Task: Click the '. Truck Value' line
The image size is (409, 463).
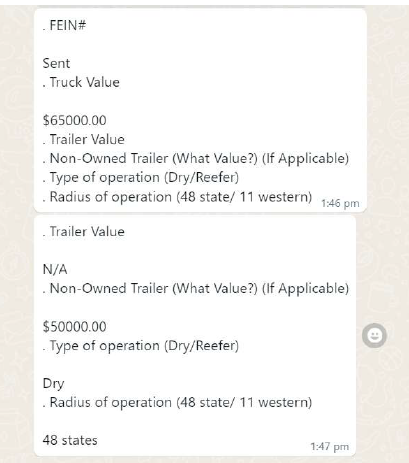Action: pyautogui.click(x=81, y=82)
